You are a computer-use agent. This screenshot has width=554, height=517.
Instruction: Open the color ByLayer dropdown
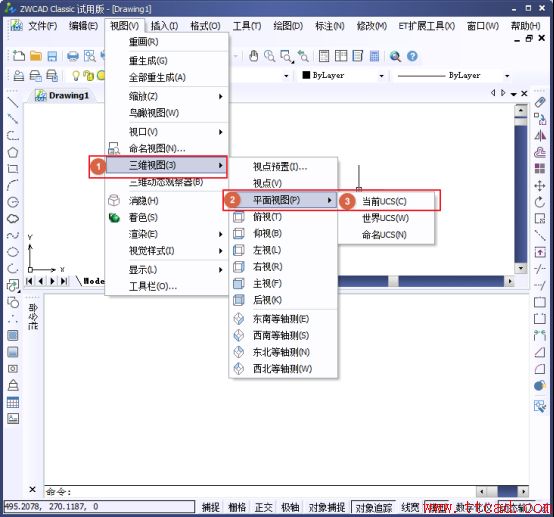pyautogui.click(x=381, y=76)
